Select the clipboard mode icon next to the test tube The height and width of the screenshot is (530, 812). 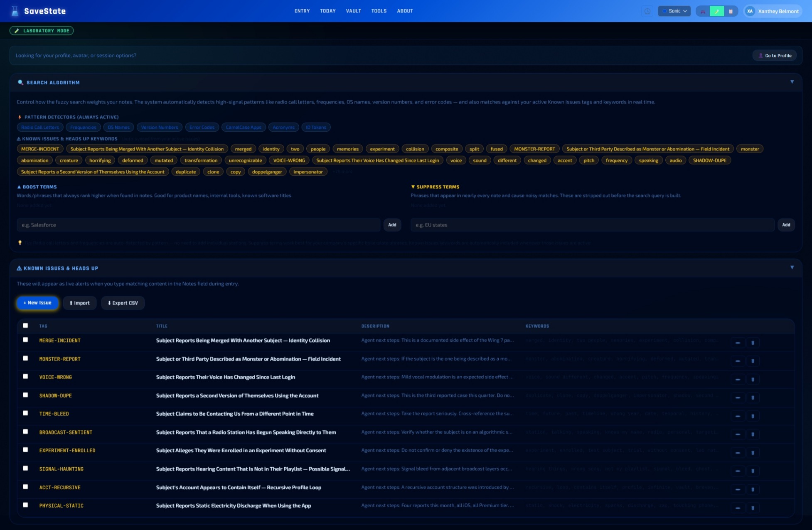[x=731, y=11]
